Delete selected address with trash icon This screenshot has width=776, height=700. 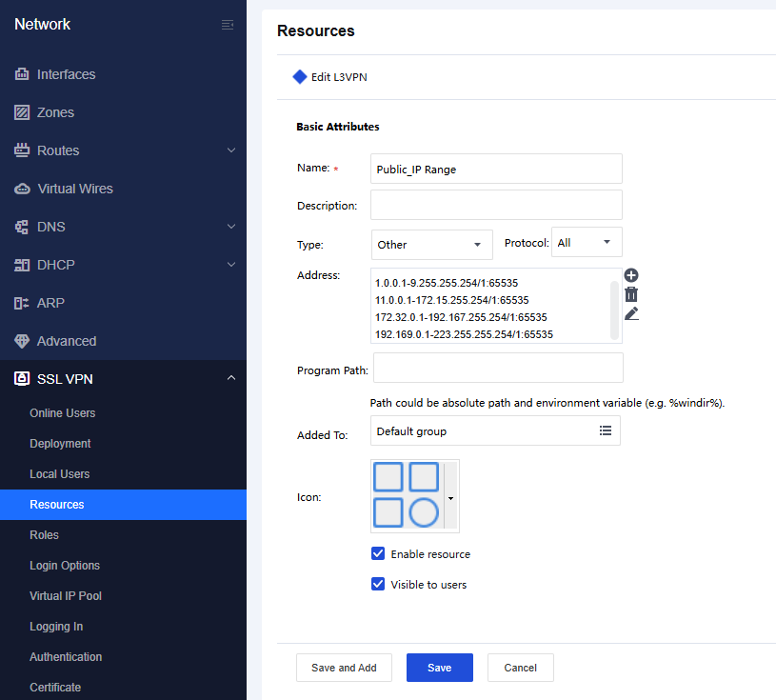pos(631,294)
